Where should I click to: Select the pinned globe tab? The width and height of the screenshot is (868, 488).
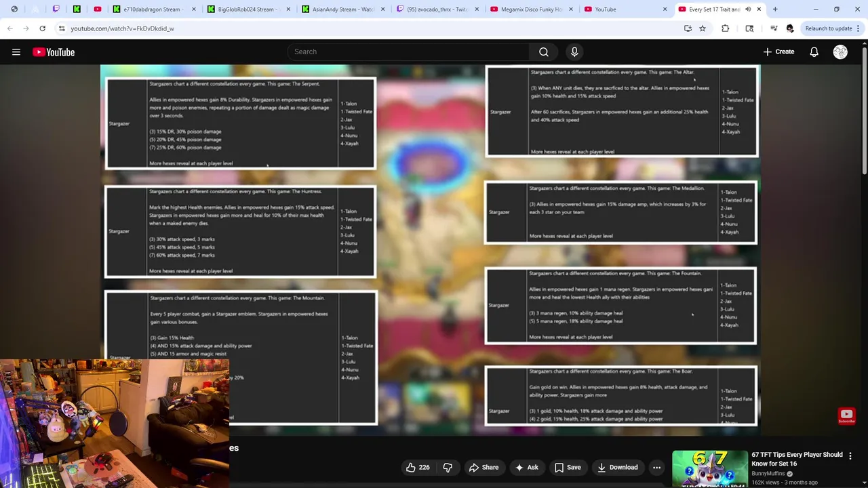(14, 9)
